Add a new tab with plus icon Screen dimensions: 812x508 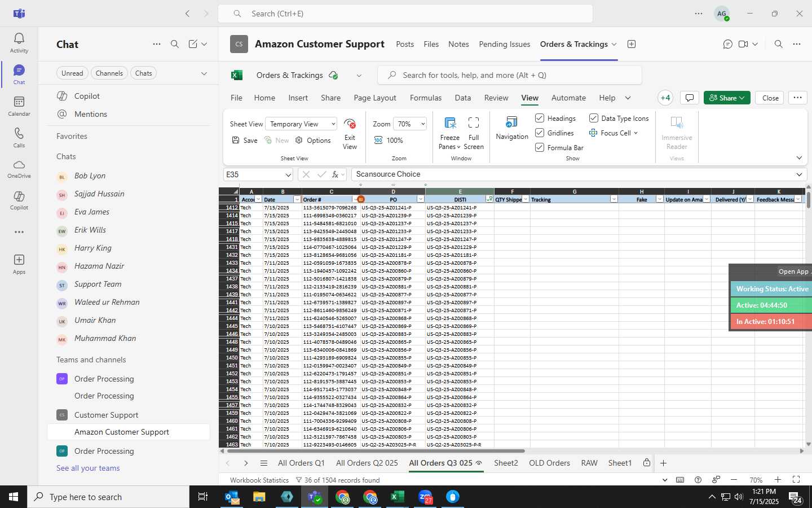(x=632, y=44)
